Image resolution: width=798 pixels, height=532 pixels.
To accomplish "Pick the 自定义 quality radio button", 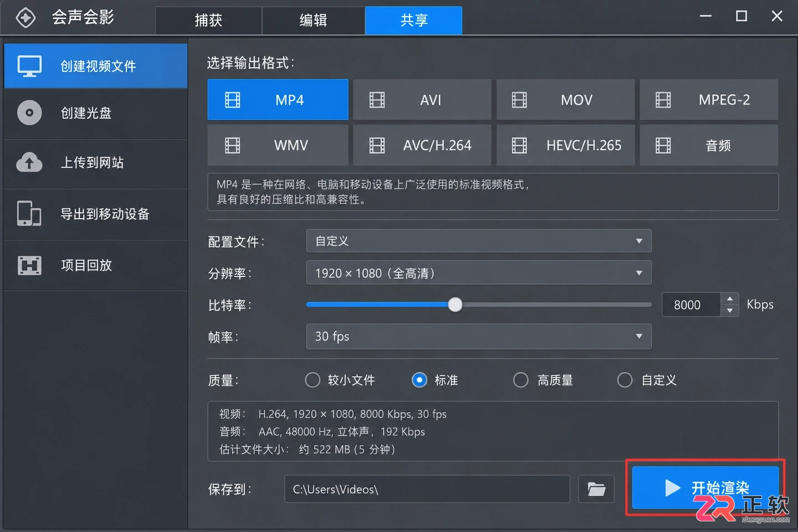I will pyautogui.click(x=625, y=380).
